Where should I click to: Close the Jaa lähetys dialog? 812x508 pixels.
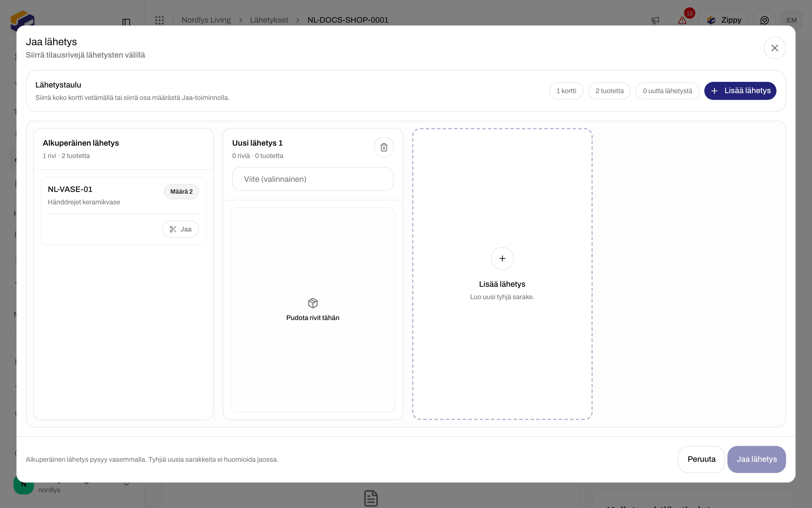click(775, 48)
